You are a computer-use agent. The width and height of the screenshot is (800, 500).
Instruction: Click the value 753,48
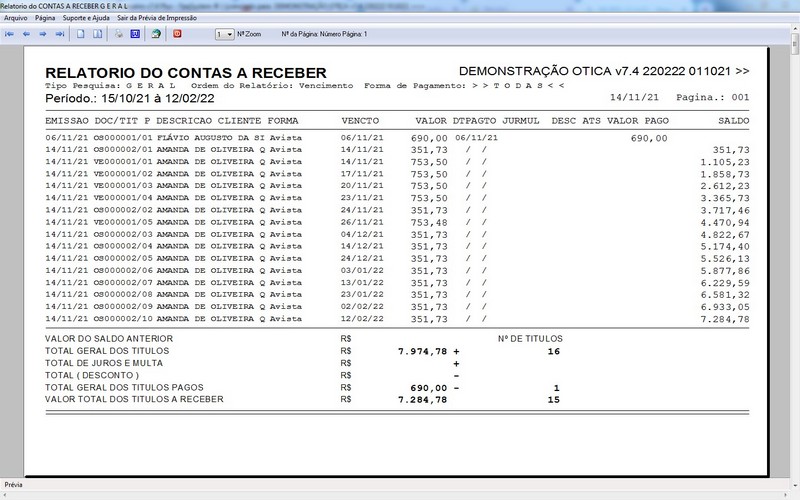click(429, 222)
